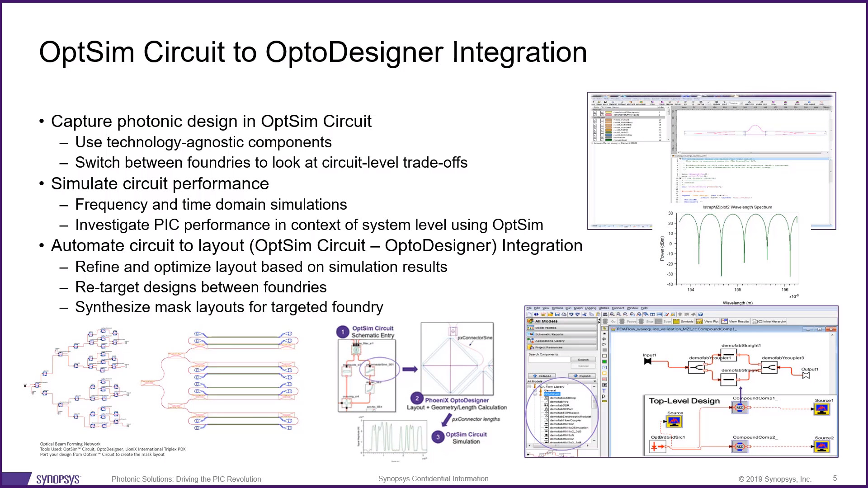Click the undo arrow icon in OptSim toolbar

point(571,314)
